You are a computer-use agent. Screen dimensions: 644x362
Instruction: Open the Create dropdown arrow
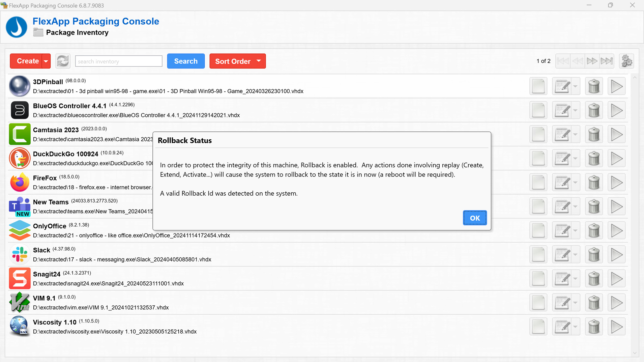(46, 61)
